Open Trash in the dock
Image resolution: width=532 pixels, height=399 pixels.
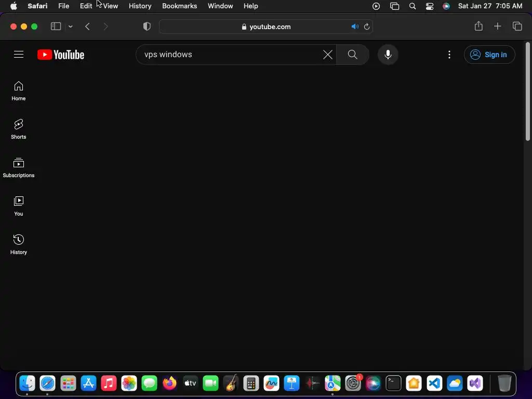point(504,383)
